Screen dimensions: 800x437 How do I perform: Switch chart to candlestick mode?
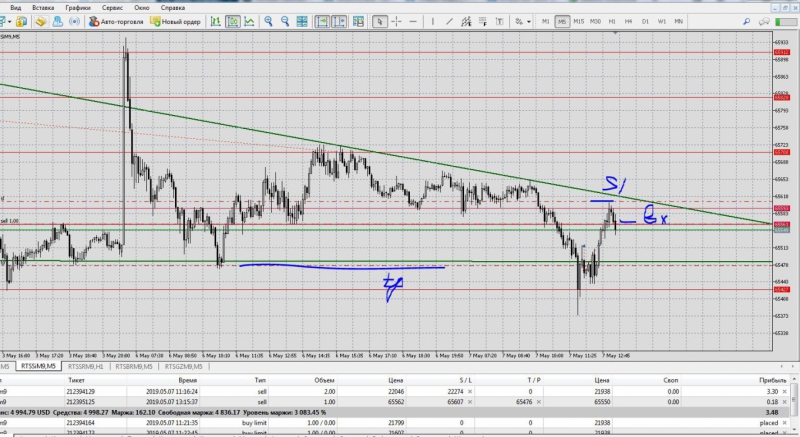click(x=233, y=21)
